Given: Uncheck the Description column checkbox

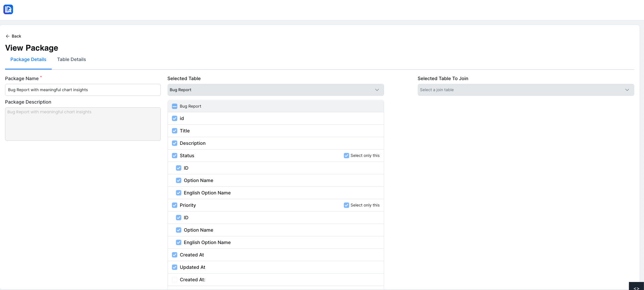Looking at the screenshot, I should (x=175, y=143).
